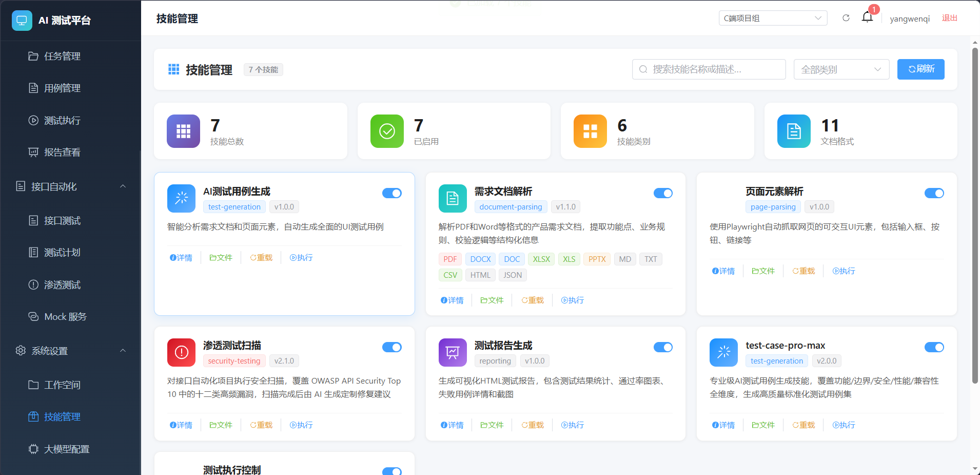Click 执行 for 渗透测试扫描
Image resolution: width=980 pixels, height=475 pixels.
[x=301, y=425]
